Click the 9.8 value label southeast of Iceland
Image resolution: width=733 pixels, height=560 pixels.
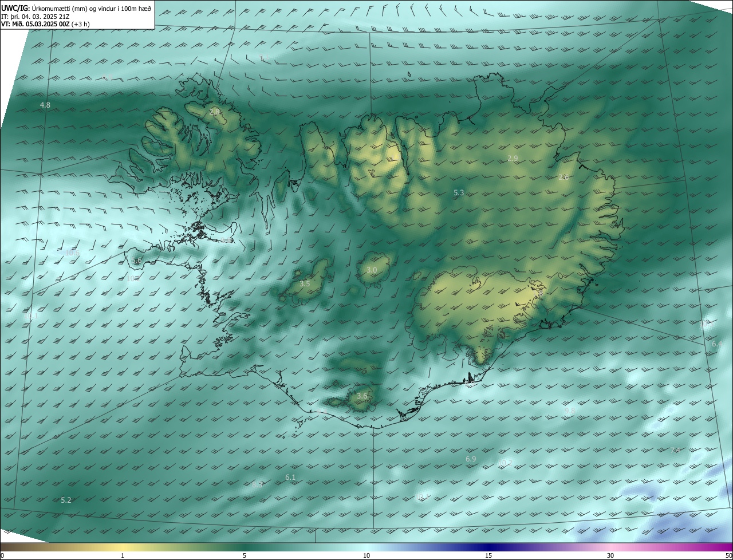pyautogui.click(x=570, y=411)
